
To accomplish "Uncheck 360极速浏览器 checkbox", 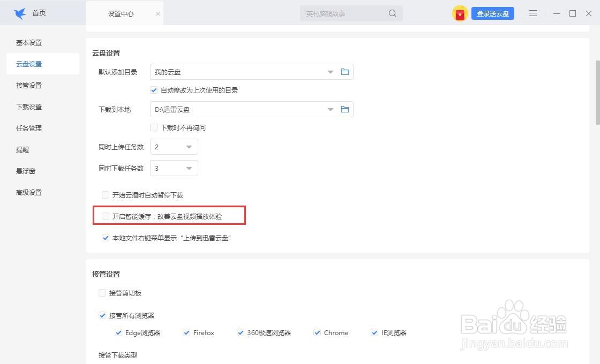I will tap(241, 332).
